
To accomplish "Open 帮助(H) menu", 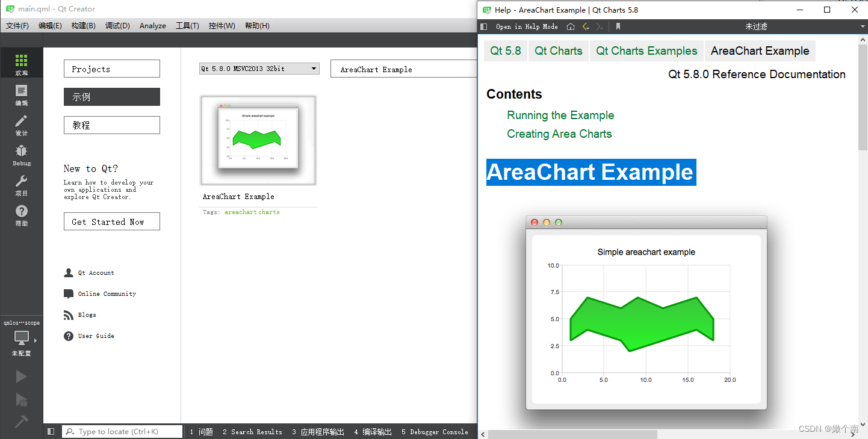I will [257, 25].
